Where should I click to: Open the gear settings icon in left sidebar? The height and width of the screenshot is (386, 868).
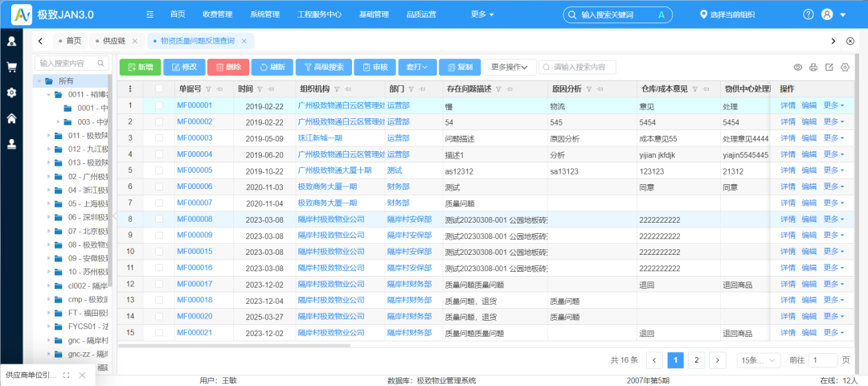coord(11,92)
